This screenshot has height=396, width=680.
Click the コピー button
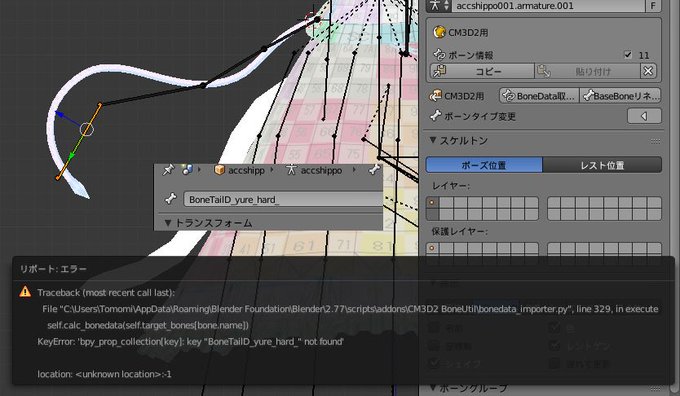click(482, 71)
